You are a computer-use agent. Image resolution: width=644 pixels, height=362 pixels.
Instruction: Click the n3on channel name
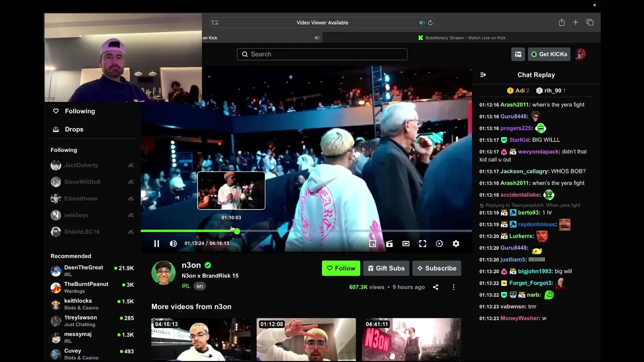point(191,265)
